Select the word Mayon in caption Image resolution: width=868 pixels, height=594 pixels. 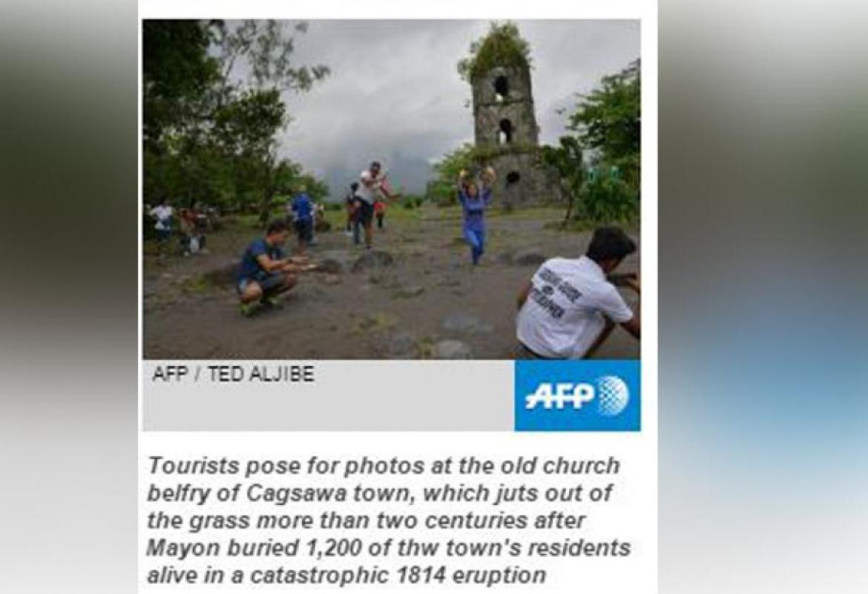click(182, 548)
